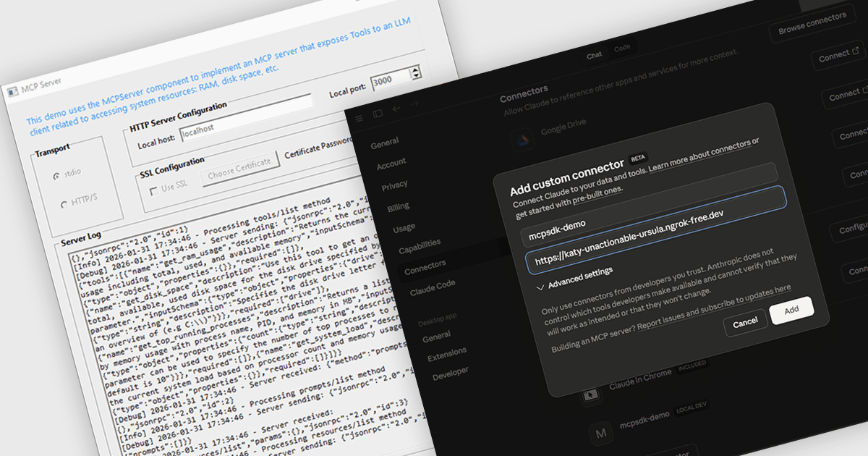868x456 pixels.
Task: Click the mcpsdk-demo connector M icon
Action: coord(600,434)
